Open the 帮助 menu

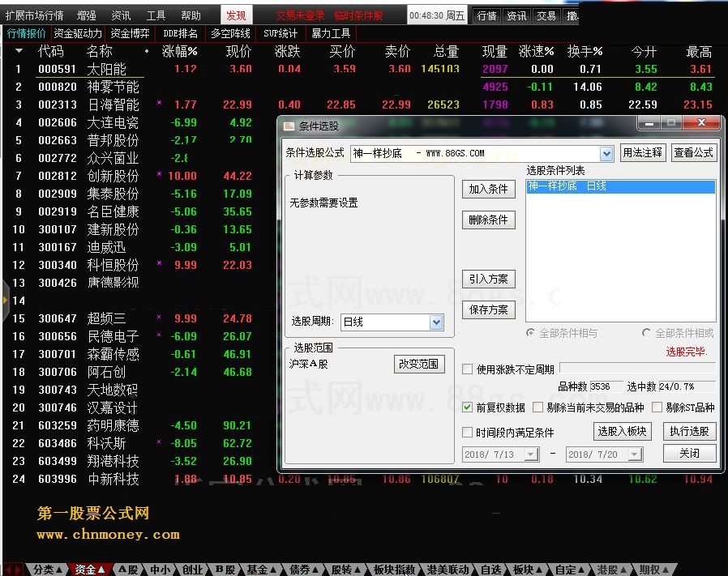pyautogui.click(x=191, y=15)
